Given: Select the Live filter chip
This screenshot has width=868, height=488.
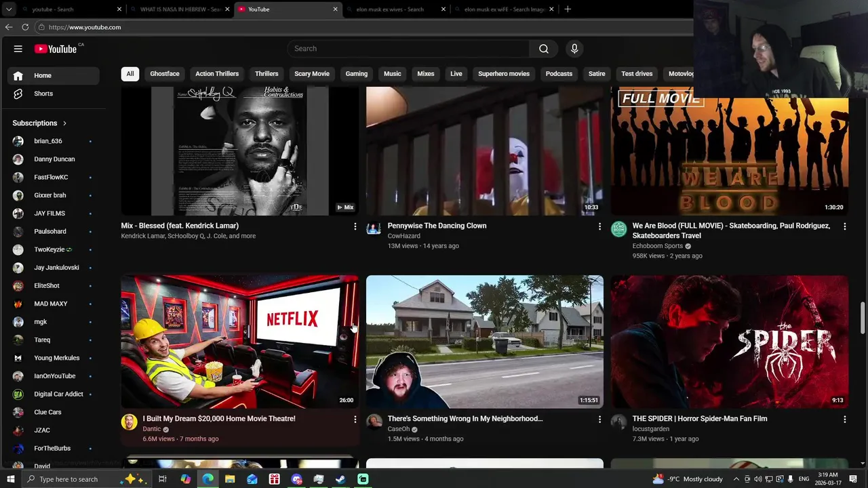Looking at the screenshot, I should click(456, 74).
